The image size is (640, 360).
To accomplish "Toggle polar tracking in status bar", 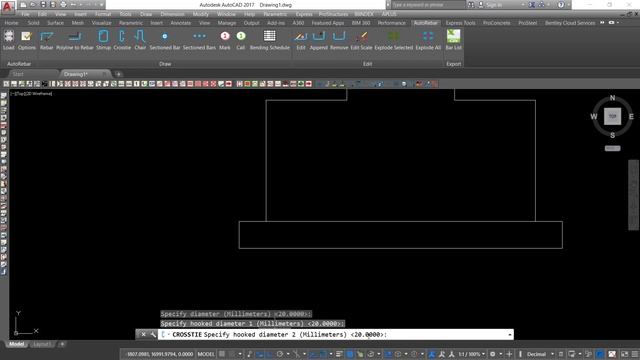I will (x=280, y=354).
